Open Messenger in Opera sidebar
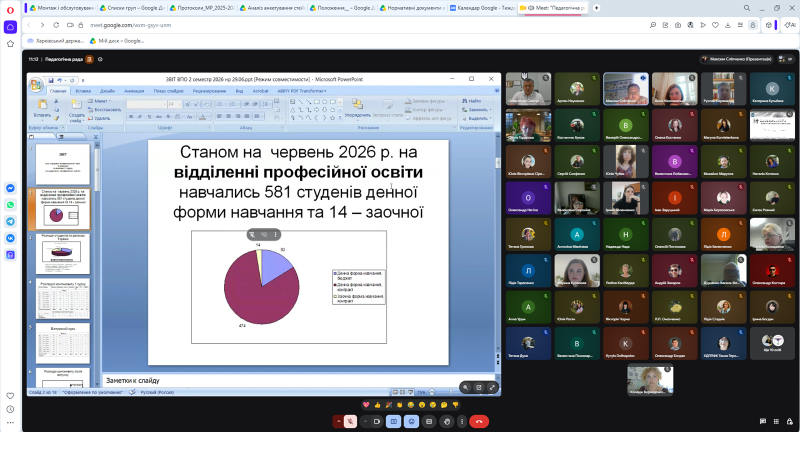Screen dimensions: 800x450 coord(10,188)
